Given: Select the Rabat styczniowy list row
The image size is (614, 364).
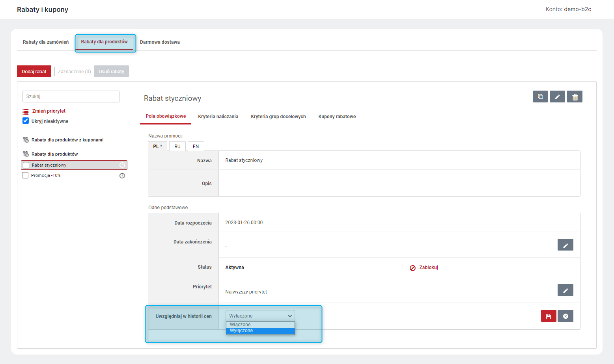Looking at the screenshot, I should point(74,165).
